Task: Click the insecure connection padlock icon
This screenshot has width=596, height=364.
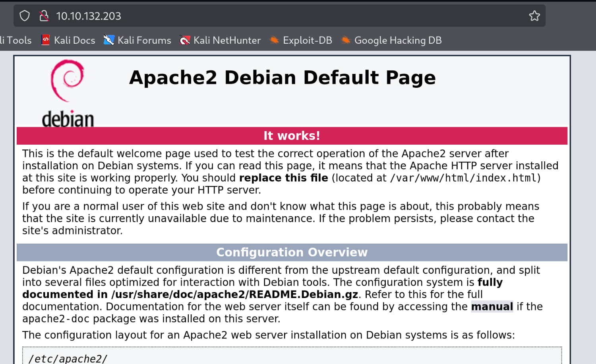Action: pyautogui.click(x=44, y=16)
